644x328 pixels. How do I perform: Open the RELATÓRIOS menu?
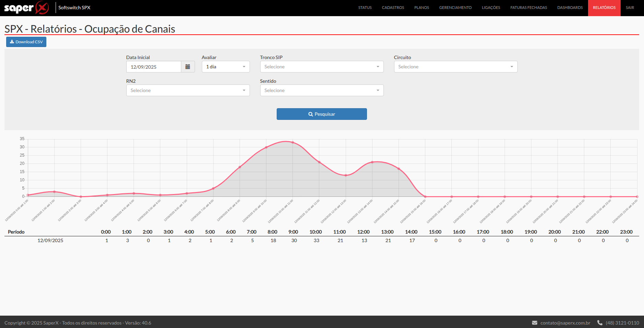604,8
